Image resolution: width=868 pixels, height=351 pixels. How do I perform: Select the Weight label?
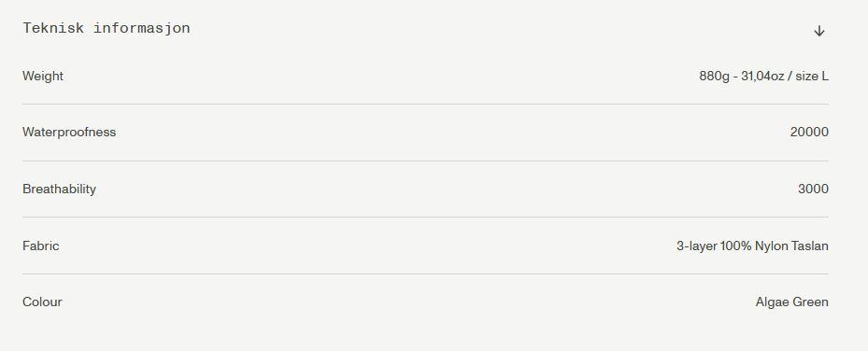pyautogui.click(x=43, y=77)
